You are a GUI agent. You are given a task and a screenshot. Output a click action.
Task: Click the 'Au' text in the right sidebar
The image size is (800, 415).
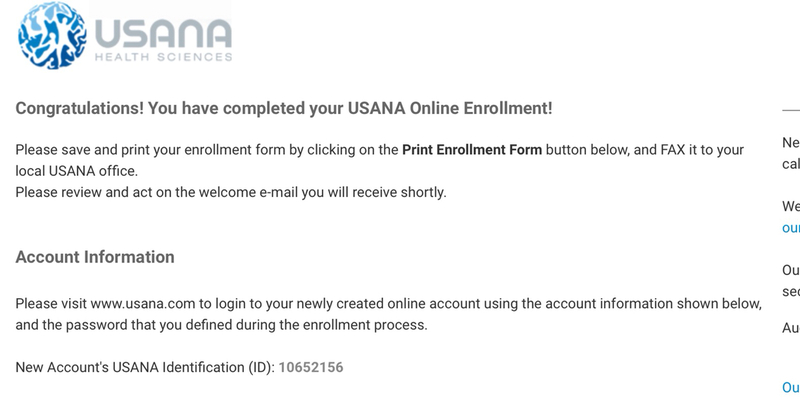click(790, 327)
